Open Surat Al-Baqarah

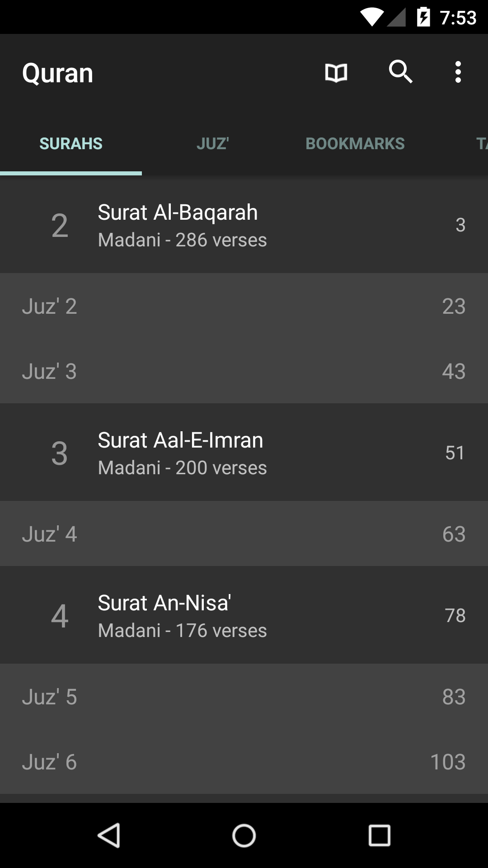click(244, 225)
